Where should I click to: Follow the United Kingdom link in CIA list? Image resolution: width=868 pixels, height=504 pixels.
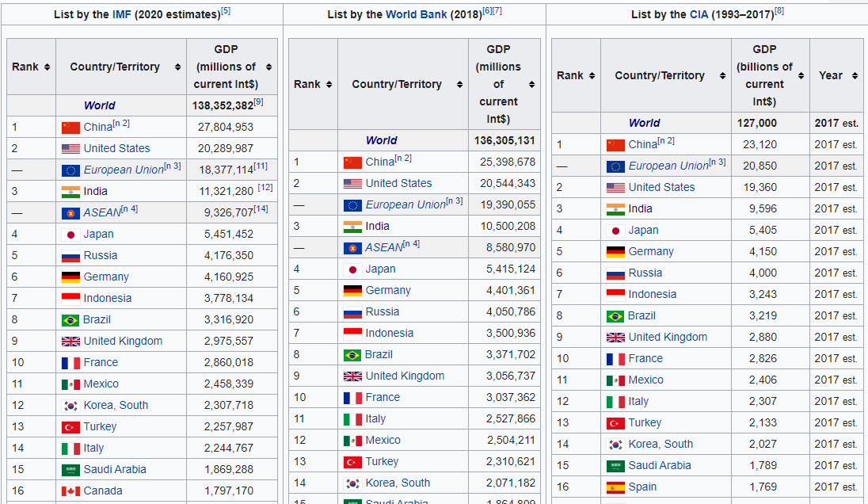click(668, 337)
